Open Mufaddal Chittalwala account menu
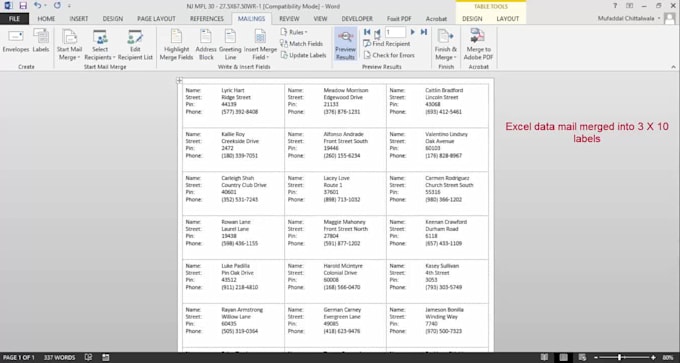680x363 pixels. (x=629, y=19)
